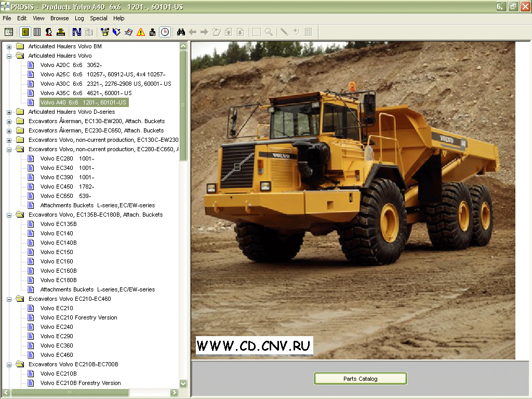Click the tree scroll down arrow
The height and width of the screenshot is (399, 532).
(x=183, y=383)
